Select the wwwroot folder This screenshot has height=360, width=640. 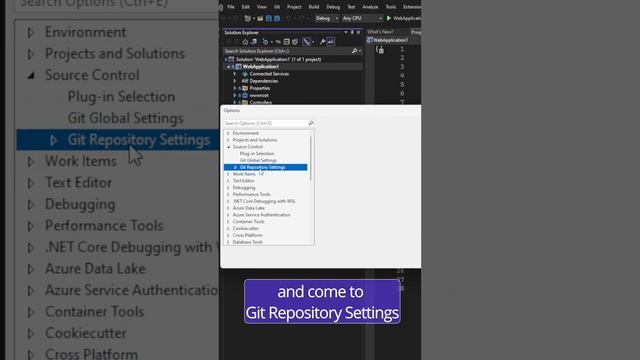pos(259,96)
